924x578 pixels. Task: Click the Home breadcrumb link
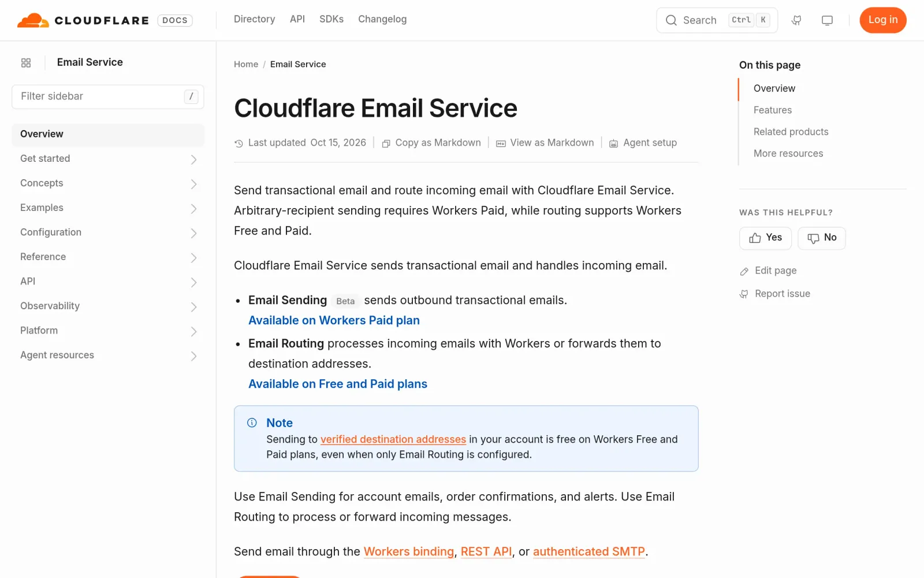[246, 64]
